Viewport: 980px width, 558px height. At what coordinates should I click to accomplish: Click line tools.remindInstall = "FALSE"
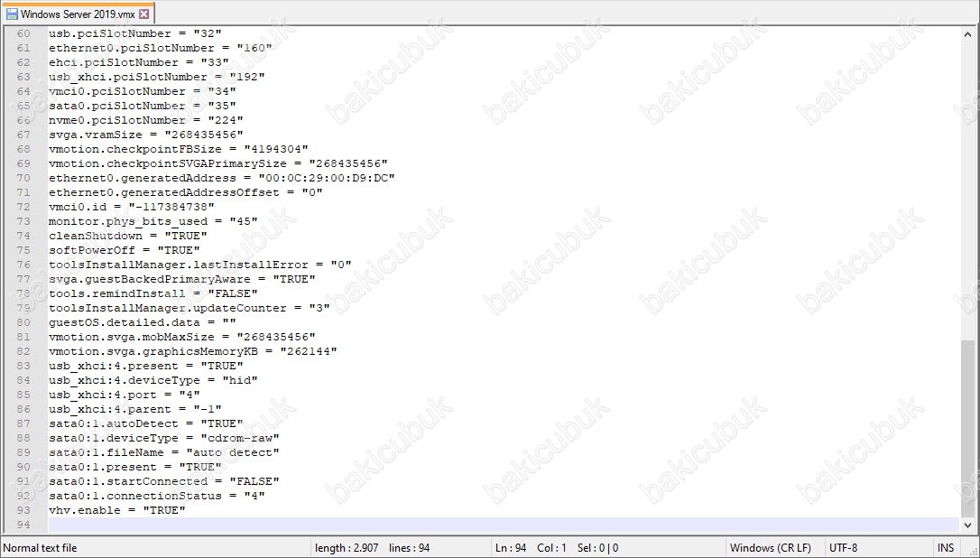(x=153, y=293)
